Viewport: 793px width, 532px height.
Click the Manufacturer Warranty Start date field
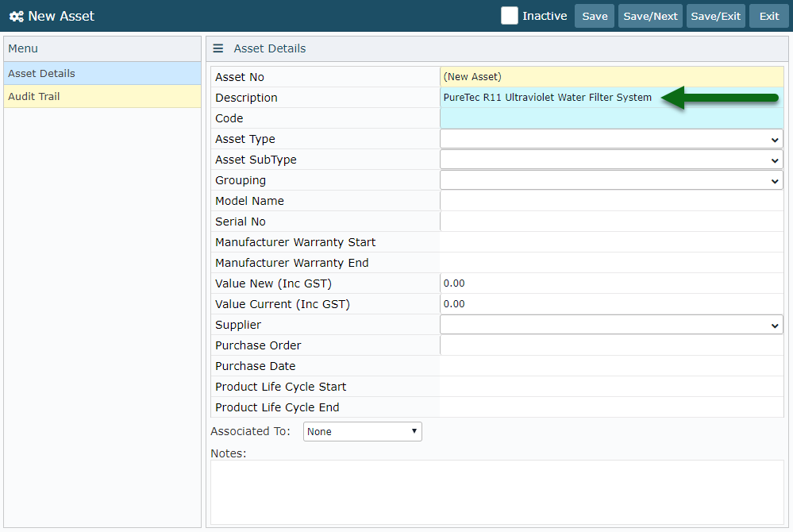pyautogui.click(x=611, y=242)
